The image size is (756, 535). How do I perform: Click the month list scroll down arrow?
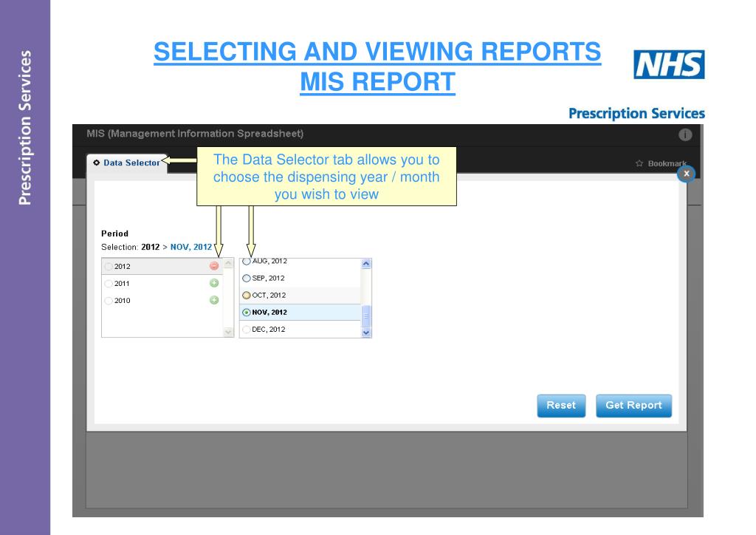[366, 333]
